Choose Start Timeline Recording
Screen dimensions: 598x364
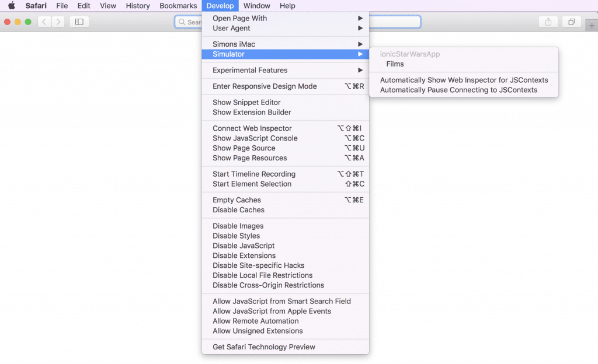(x=285, y=174)
